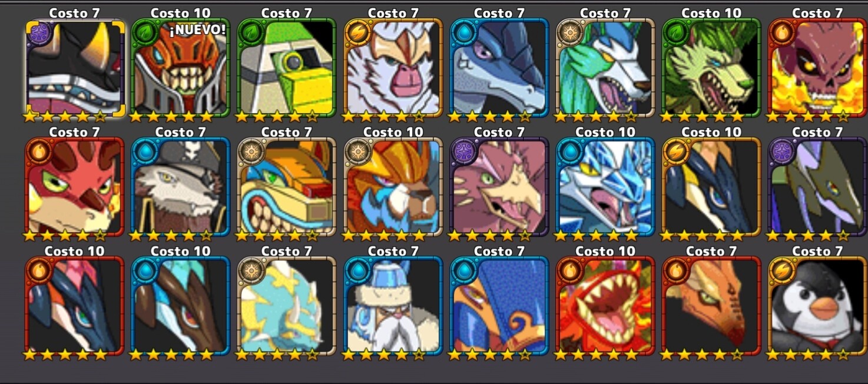This screenshot has width=868, height=384.
Task: Select the flaming red skull monster
Action: click(817, 68)
